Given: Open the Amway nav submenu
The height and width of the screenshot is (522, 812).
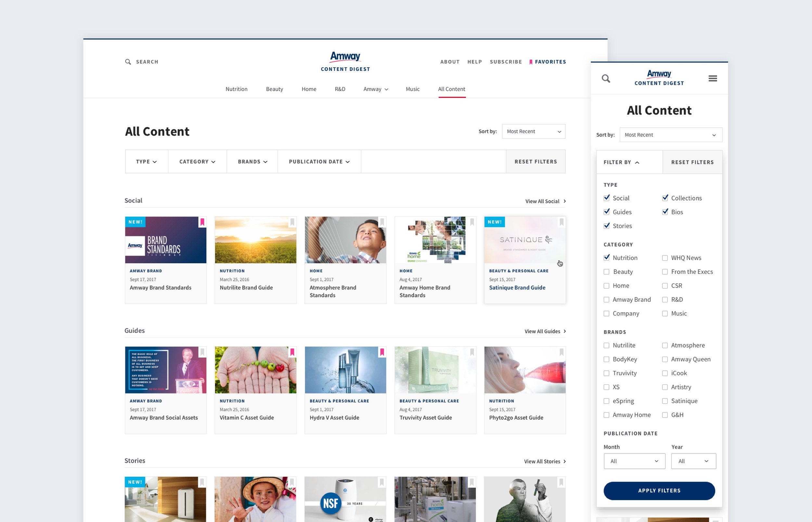Looking at the screenshot, I should coord(375,89).
